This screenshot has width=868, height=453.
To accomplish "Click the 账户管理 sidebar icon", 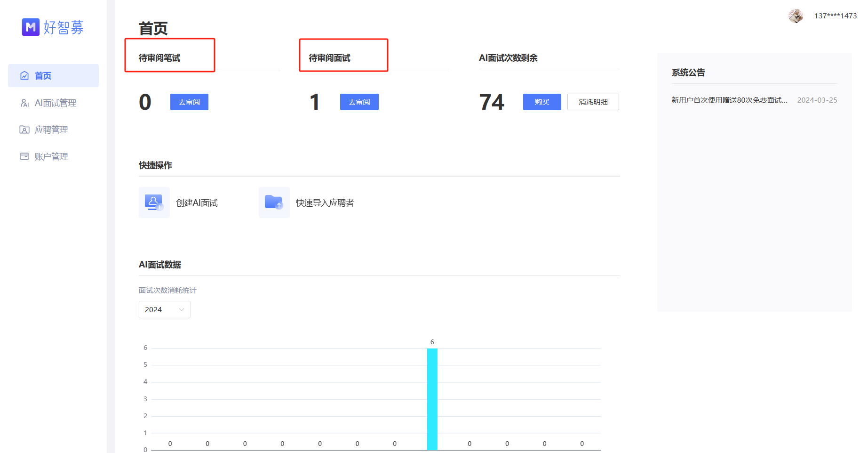I will pyautogui.click(x=24, y=157).
